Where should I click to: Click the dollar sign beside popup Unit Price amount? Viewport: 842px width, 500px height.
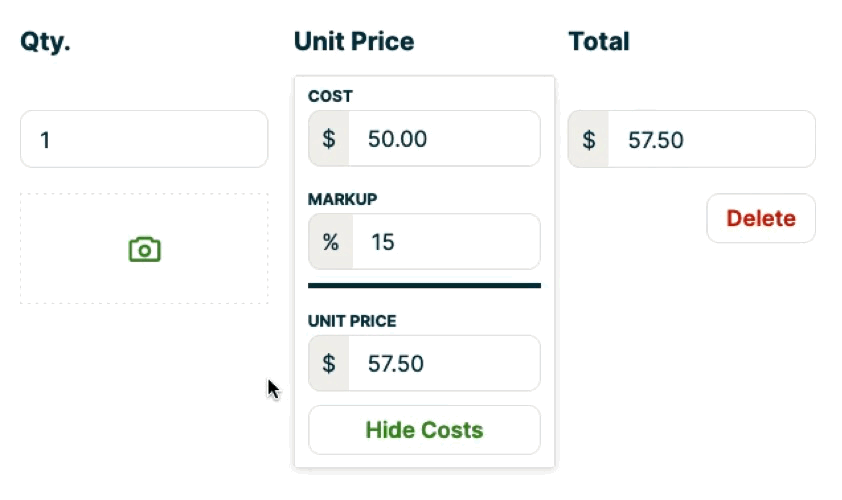[x=329, y=363]
